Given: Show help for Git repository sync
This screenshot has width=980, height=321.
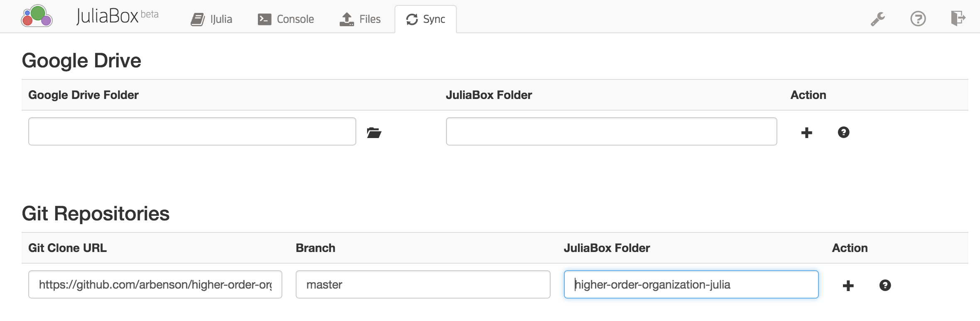Looking at the screenshot, I should click(885, 285).
